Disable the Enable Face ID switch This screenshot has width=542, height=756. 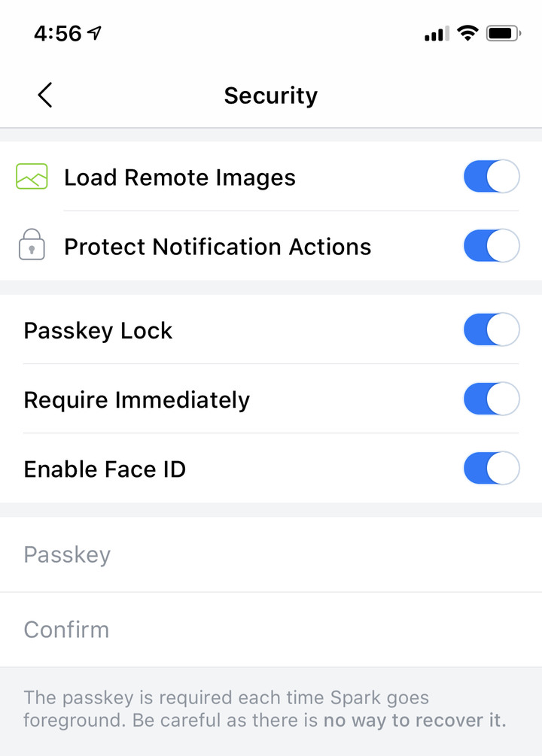tap(491, 469)
